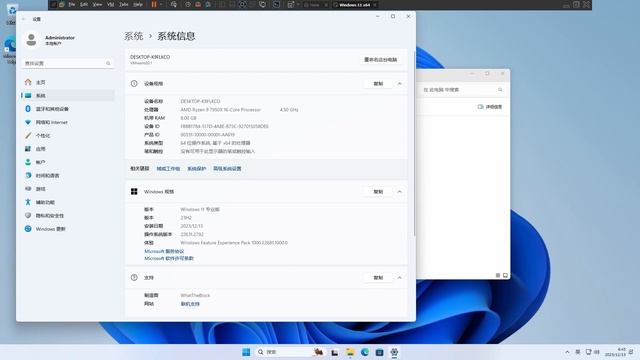Click the AMD Ryzen 9 7950X processor text
Image resolution: width=640 pixels, height=360 pixels.
tap(220, 110)
